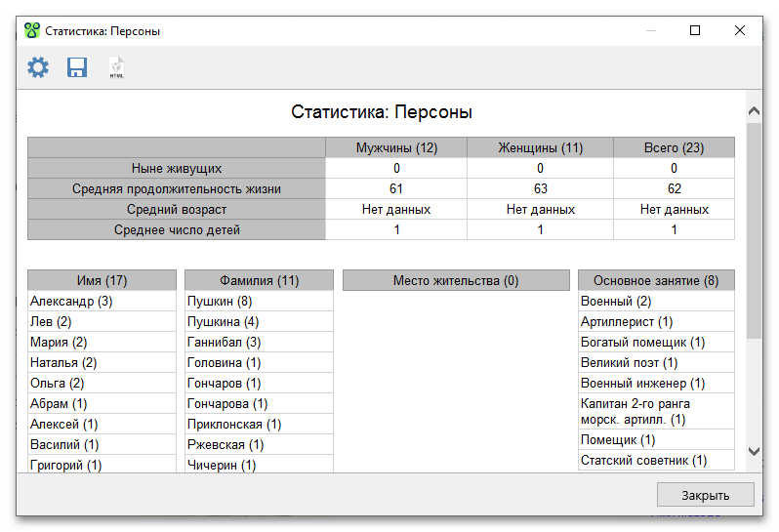Click the Место жительства (0) header
This screenshot has height=532, width=779.
tap(456, 281)
